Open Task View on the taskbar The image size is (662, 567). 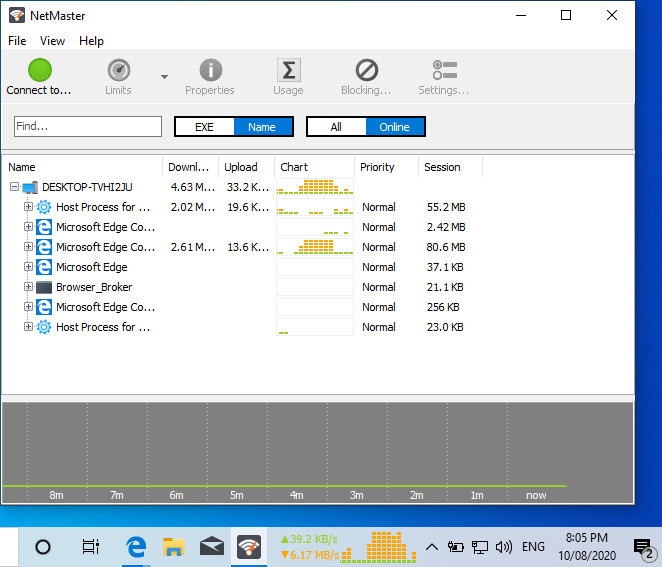tap(90, 547)
